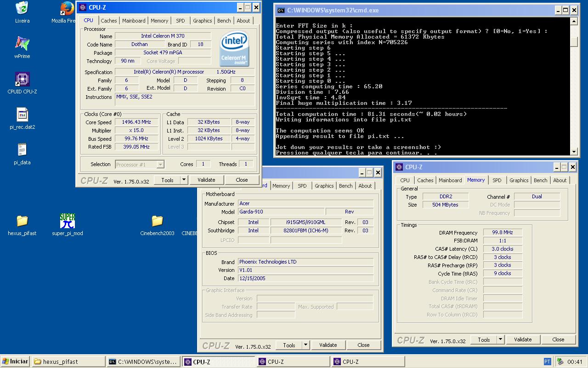
Task: Open the About tab in CPU window
Action: pyautogui.click(x=243, y=21)
